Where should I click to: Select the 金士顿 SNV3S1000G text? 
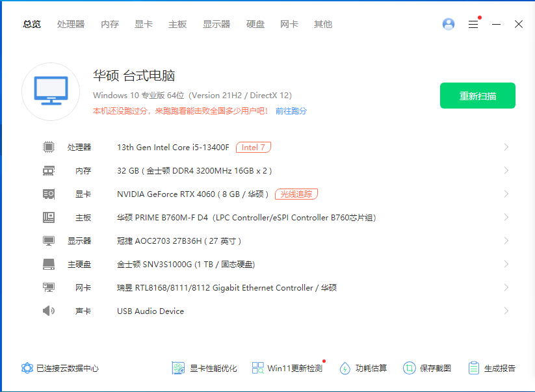tap(186, 265)
